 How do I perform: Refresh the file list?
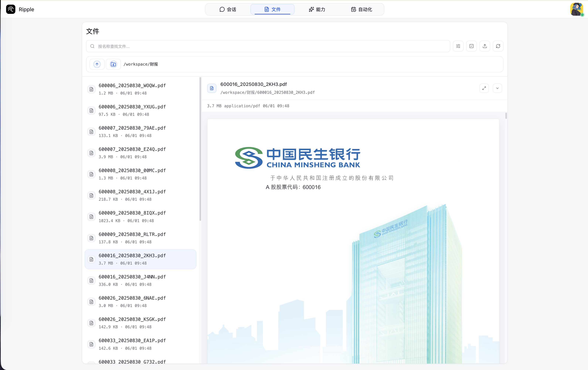coord(498,46)
